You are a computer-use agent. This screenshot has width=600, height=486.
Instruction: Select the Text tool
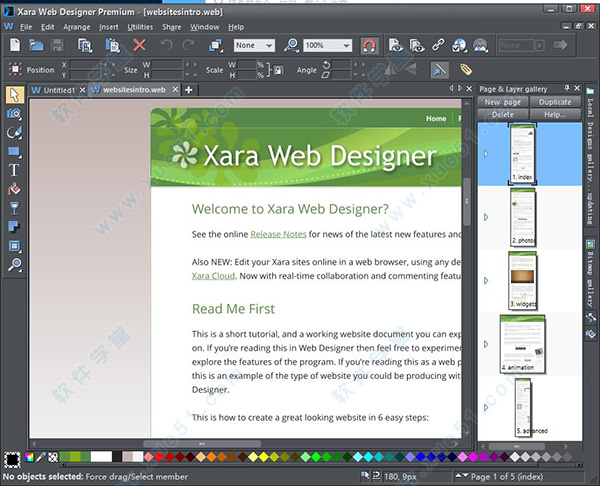[x=15, y=170]
